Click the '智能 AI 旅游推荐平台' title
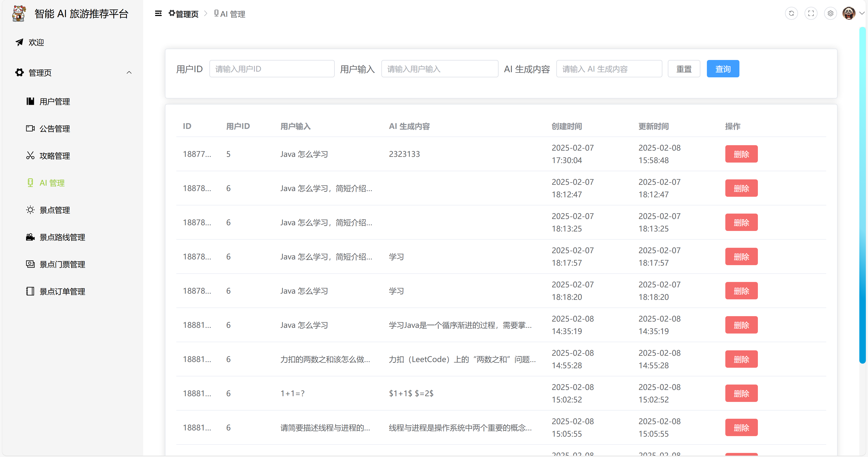 click(x=81, y=14)
